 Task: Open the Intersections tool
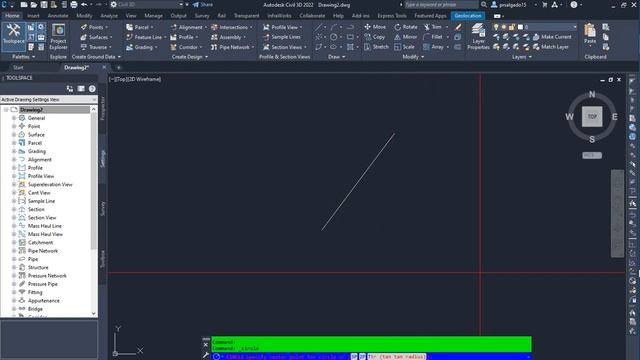[231, 27]
